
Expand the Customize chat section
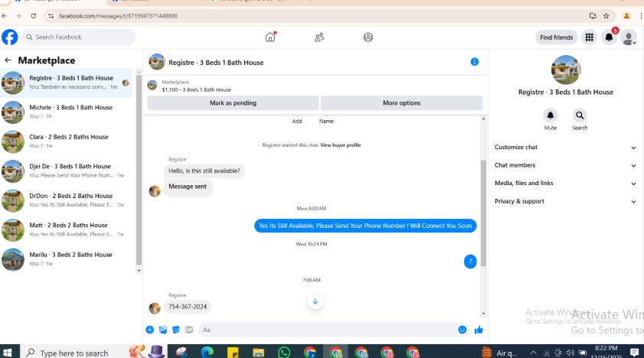565,147
